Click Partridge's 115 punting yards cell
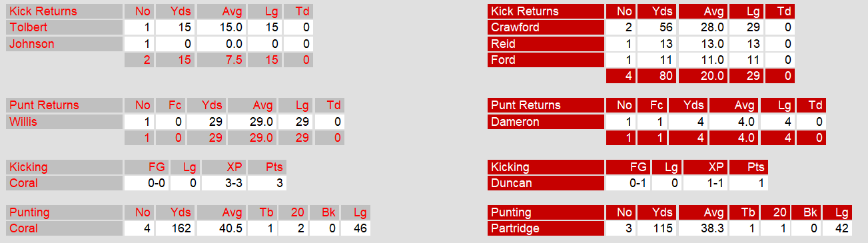The width and height of the screenshot is (868, 243). [657, 228]
